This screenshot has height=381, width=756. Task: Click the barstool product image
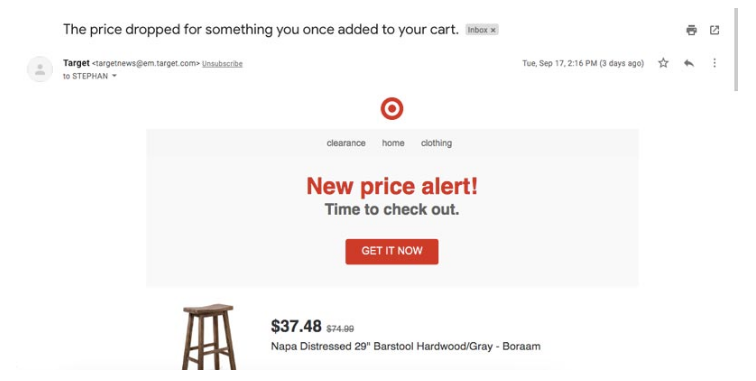(x=209, y=337)
